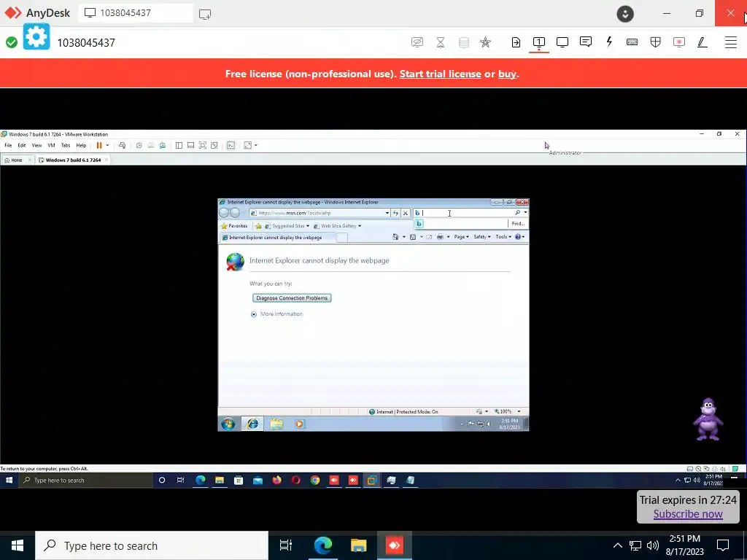Image resolution: width=747 pixels, height=560 pixels.
Task: Toggle VMware unity mode icon
Action: 214,145
